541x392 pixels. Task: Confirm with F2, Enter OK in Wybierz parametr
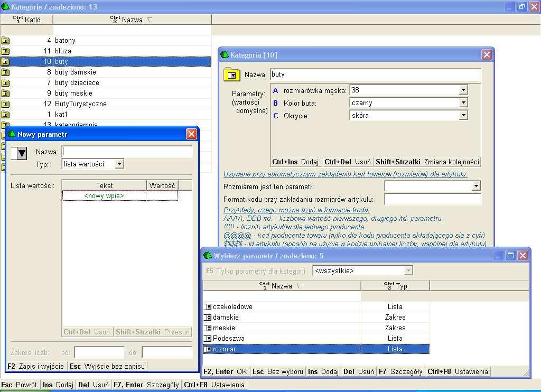[225, 371]
